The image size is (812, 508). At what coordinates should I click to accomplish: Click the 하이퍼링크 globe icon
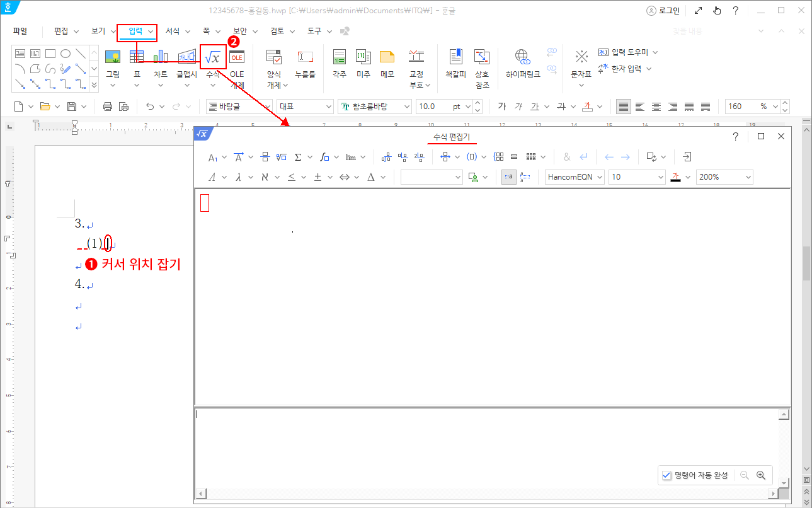point(522,57)
